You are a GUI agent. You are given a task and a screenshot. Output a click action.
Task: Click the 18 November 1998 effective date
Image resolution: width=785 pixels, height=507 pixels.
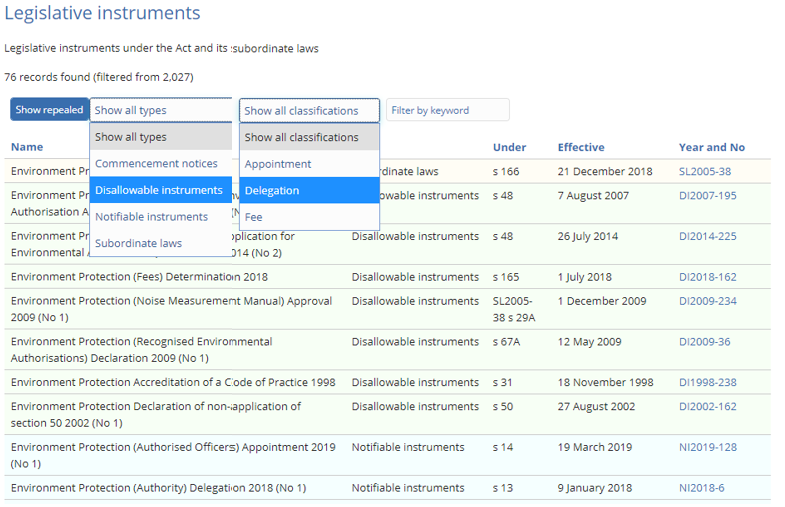(605, 382)
